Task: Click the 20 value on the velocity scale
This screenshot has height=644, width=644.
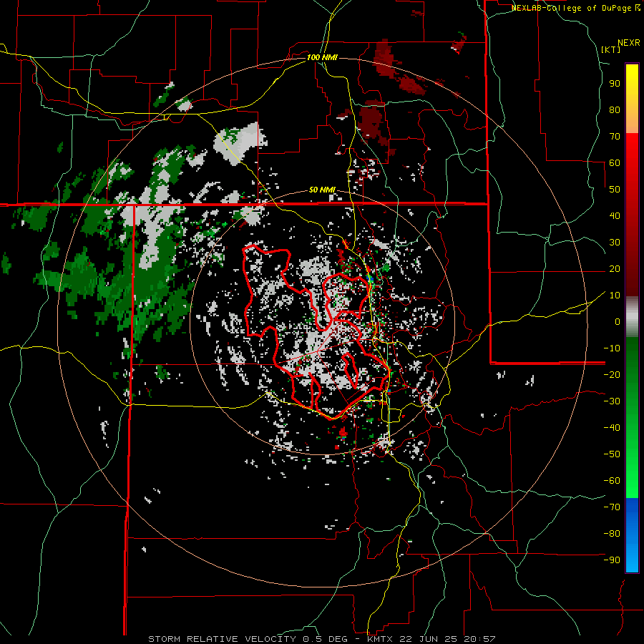Action: tap(615, 269)
